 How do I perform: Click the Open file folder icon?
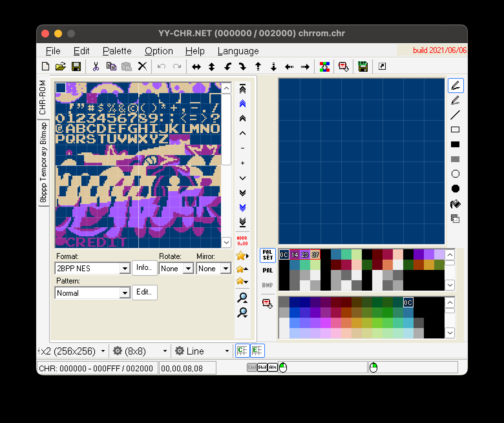click(60, 67)
